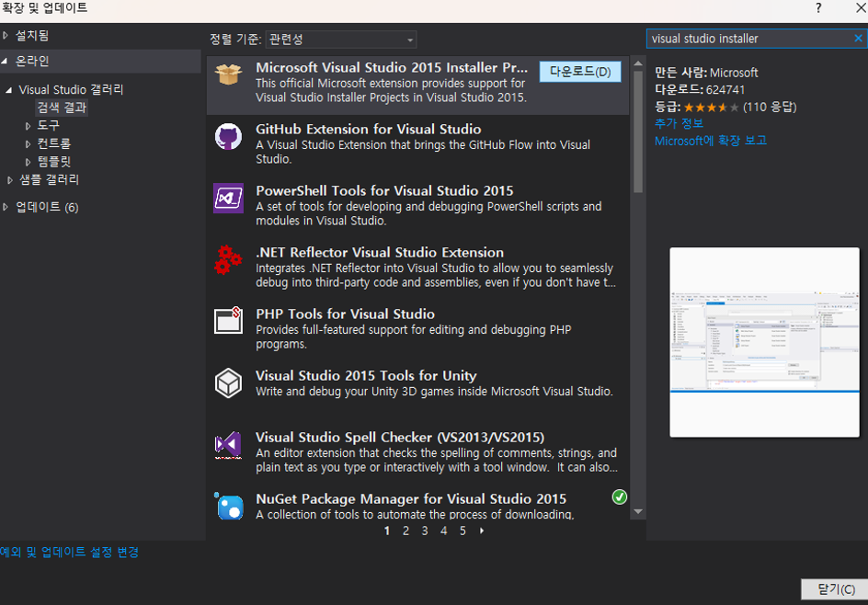Expand the 설치됨 category
The image size is (868, 605).
click(x=5, y=36)
